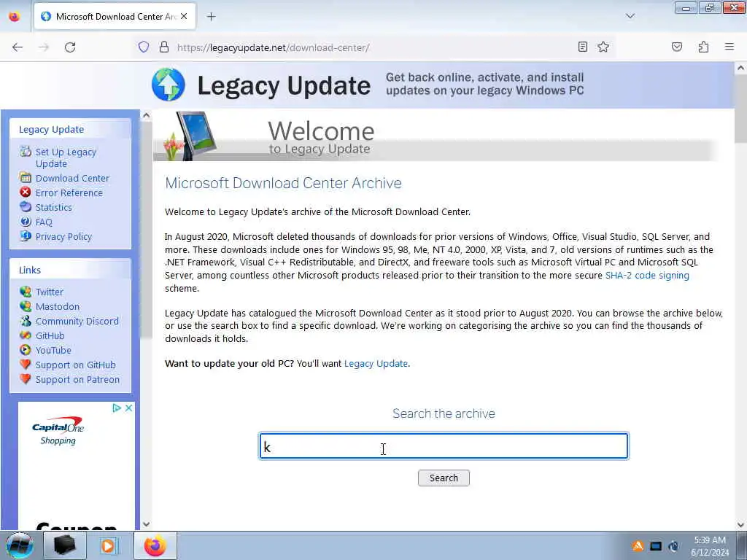Viewport: 747px width, 560px height.
Task: Open the Error Reference link
Action: tap(69, 192)
